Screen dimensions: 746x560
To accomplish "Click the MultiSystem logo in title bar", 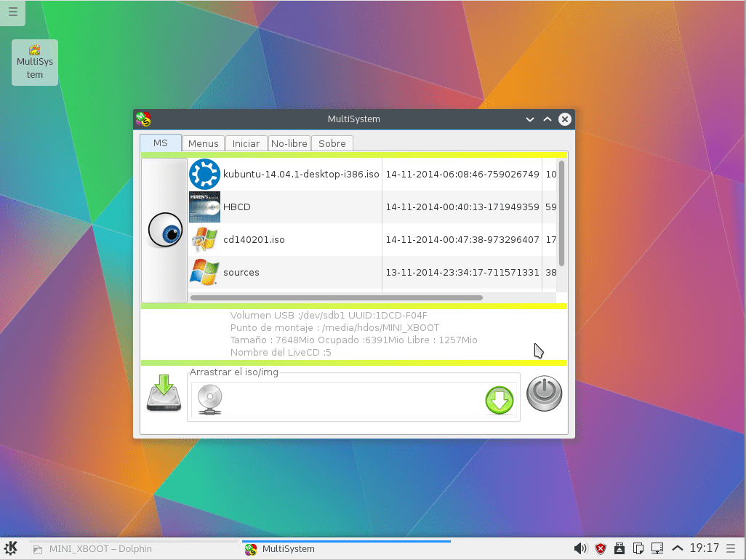I will tap(143, 119).
